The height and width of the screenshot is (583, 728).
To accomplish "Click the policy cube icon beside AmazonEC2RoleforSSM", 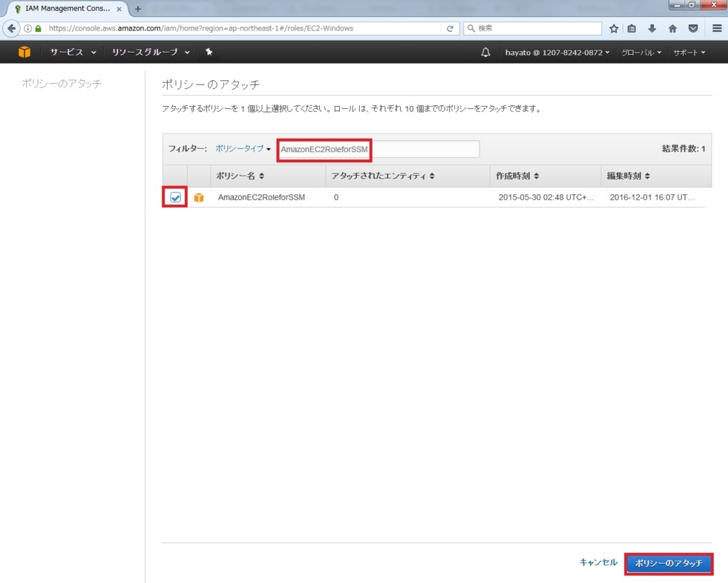I will pos(199,197).
